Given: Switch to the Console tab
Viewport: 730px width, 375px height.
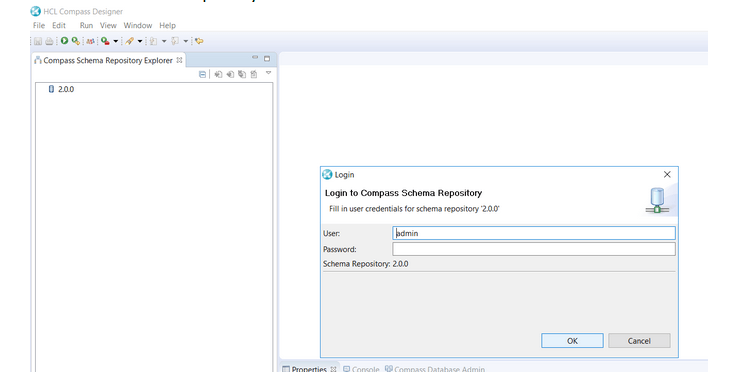Looking at the screenshot, I should [362, 369].
